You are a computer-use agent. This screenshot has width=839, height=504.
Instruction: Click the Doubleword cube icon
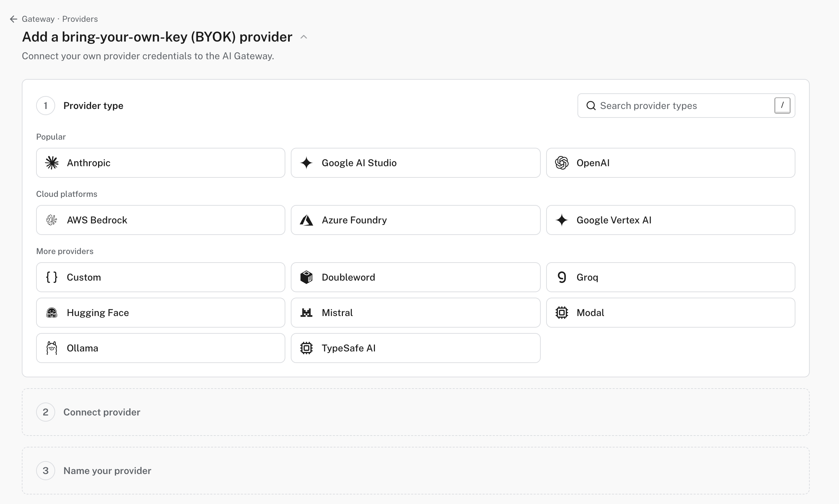[x=306, y=277]
